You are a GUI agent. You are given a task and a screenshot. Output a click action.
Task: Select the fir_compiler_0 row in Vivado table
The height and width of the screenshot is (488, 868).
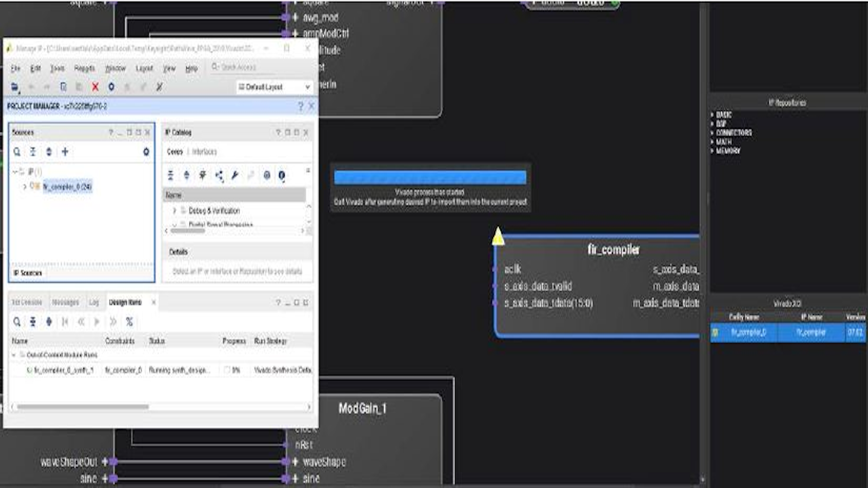787,332
